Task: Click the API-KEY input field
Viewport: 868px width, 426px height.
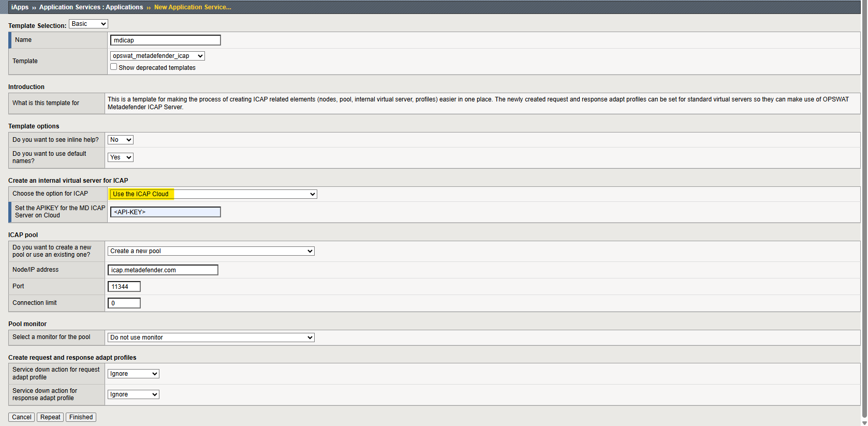Action: click(x=165, y=212)
